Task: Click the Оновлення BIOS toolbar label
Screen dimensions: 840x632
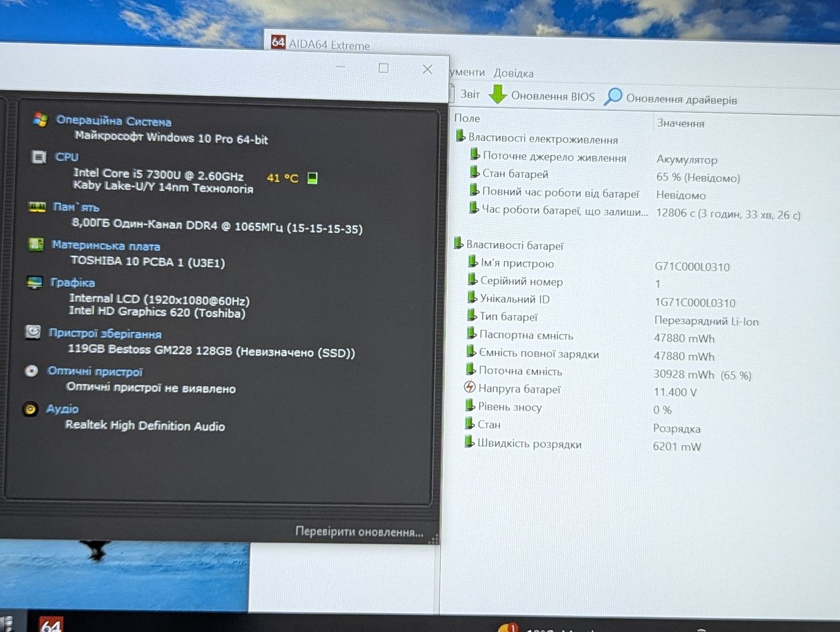Action: click(553, 96)
